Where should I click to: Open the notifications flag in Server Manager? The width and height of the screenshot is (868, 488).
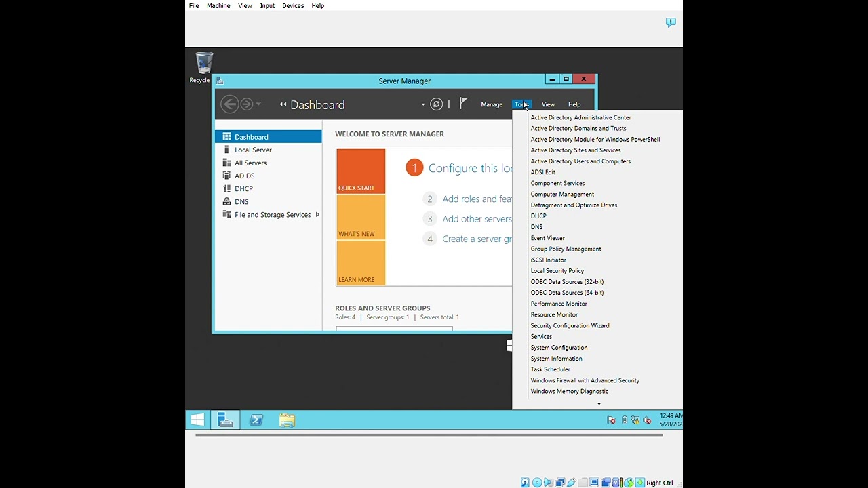click(463, 104)
